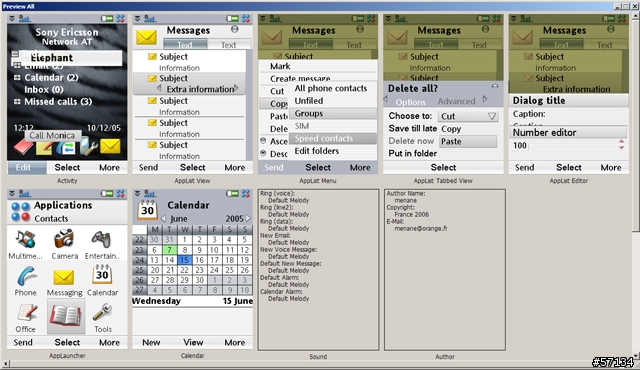
Task: Go to previous month arrow in Calendar
Action: tap(163, 219)
